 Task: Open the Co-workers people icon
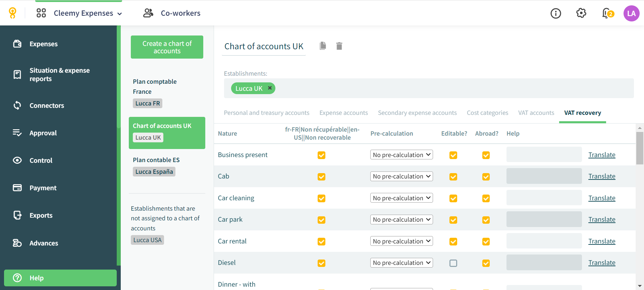(x=148, y=13)
